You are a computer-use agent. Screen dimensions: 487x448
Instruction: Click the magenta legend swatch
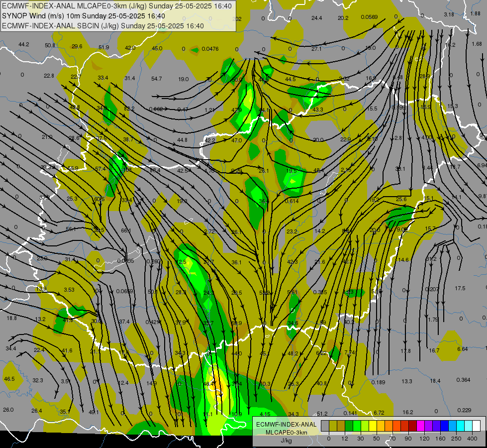pyautogui.click(x=421, y=426)
